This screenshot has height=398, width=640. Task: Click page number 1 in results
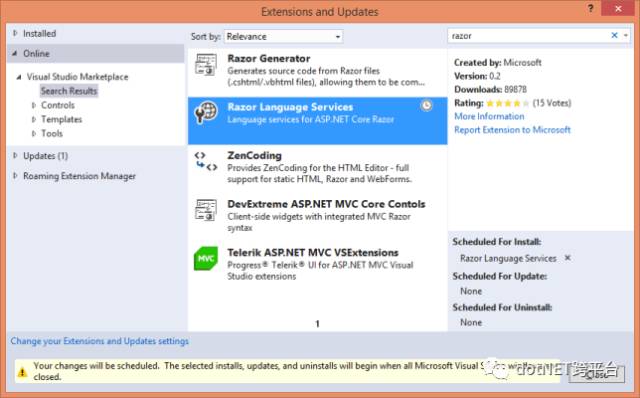[x=317, y=324]
